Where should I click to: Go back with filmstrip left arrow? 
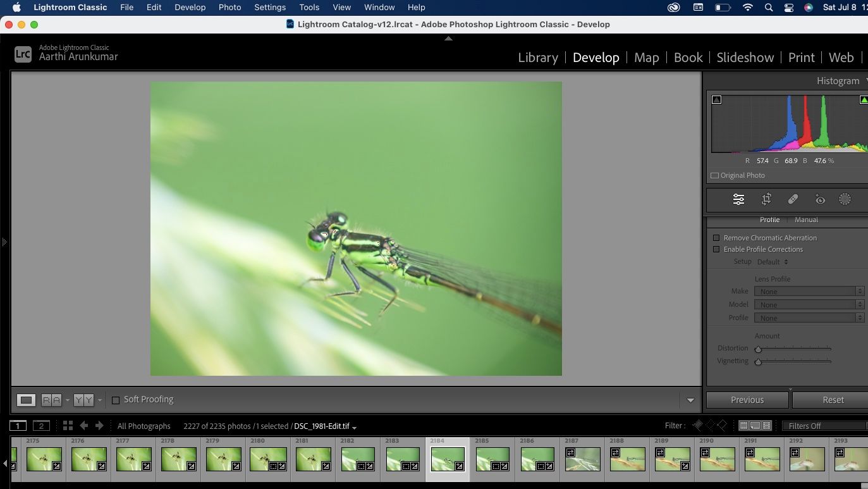pyautogui.click(x=83, y=426)
